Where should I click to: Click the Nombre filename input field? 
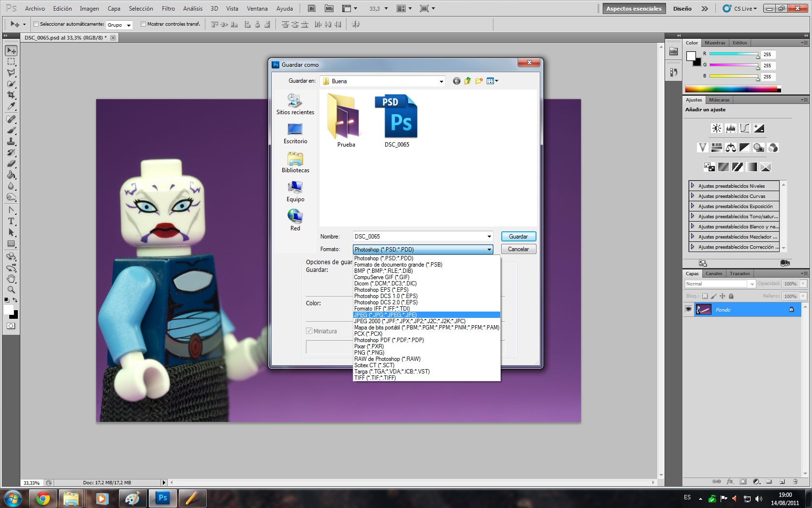point(420,237)
